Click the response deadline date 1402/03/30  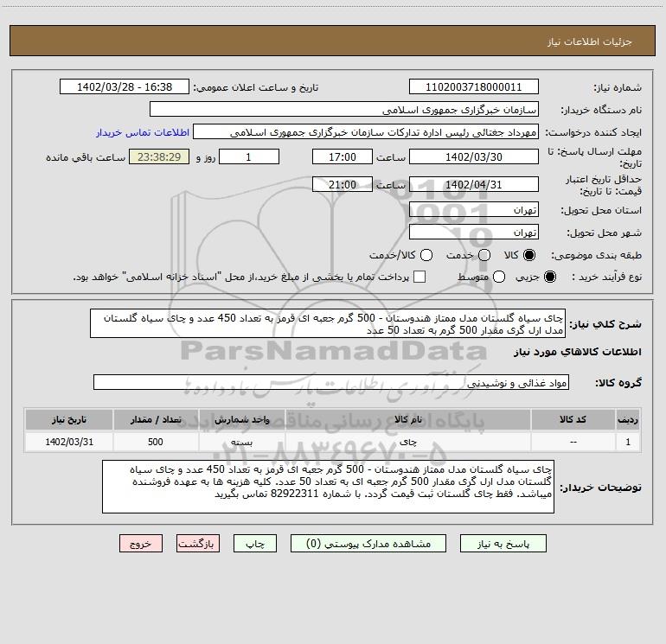tap(474, 156)
